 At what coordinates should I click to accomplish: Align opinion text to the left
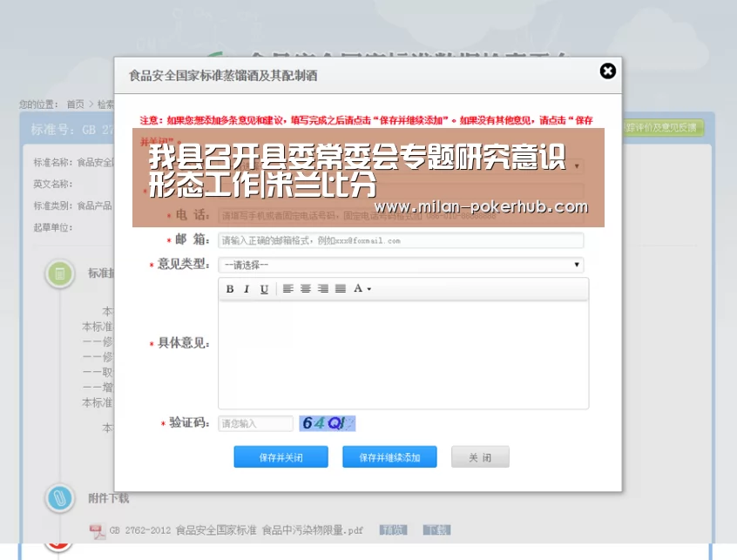pyautogui.click(x=288, y=288)
